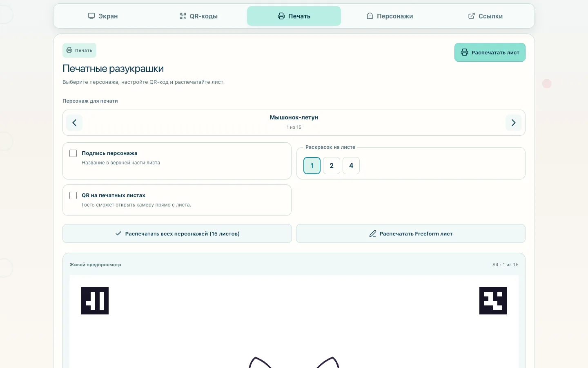Click the printer icon in the Печать badge
This screenshot has width=588, height=368.
69,50
